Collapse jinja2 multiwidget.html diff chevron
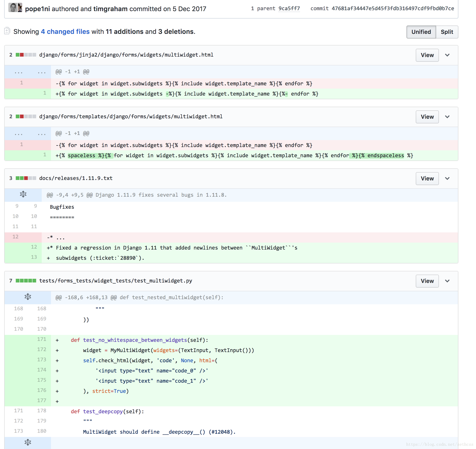The image size is (476, 449). point(447,55)
